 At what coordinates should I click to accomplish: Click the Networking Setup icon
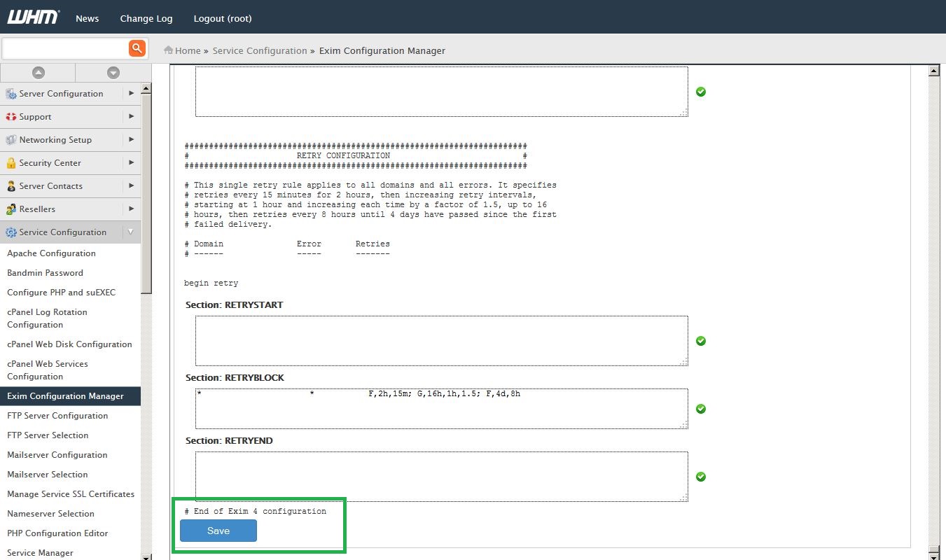tap(11, 140)
